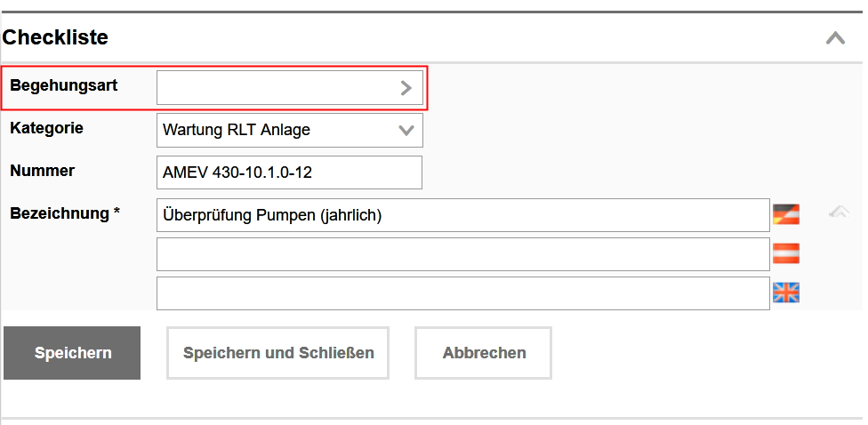Open the Begehungsart selection arrow
The height and width of the screenshot is (425, 868).
(406, 88)
